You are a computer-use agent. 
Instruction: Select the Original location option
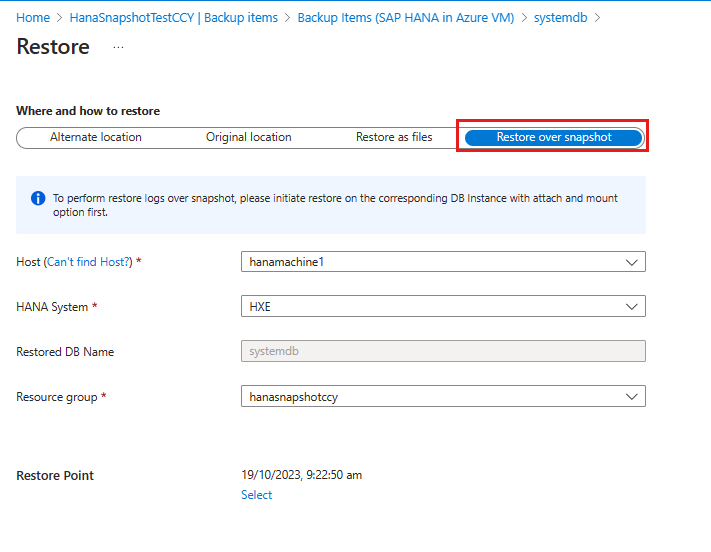point(248,137)
